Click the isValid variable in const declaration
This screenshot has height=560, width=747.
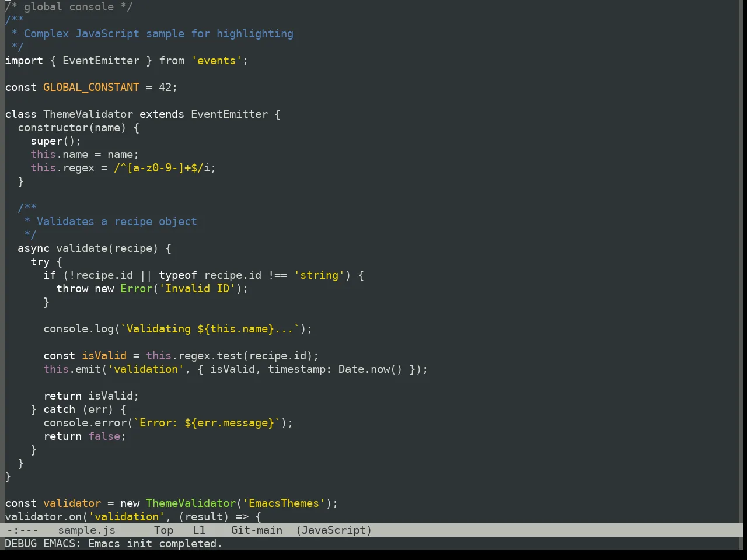(104, 356)
